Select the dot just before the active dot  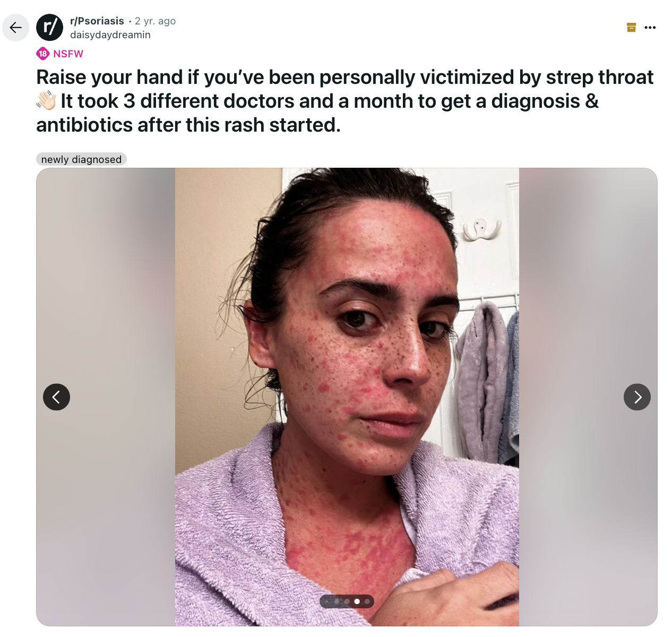tap(347, 601)
